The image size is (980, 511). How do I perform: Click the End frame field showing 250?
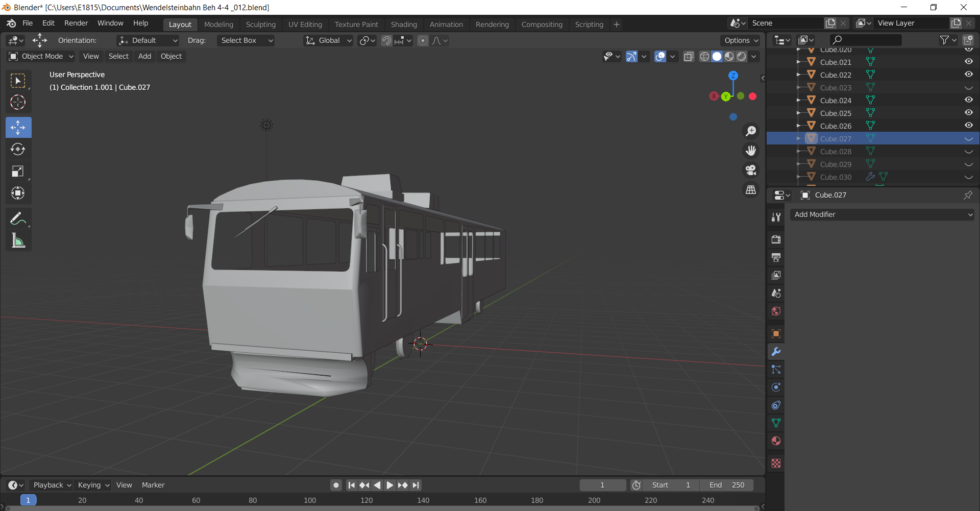click(x=727, y=485)
